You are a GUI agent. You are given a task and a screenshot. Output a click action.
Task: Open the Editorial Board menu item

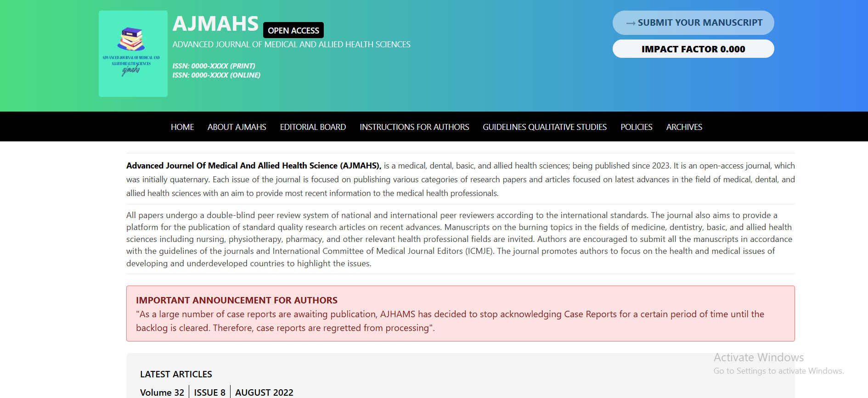pyautogui.click(x=313, y=127)
